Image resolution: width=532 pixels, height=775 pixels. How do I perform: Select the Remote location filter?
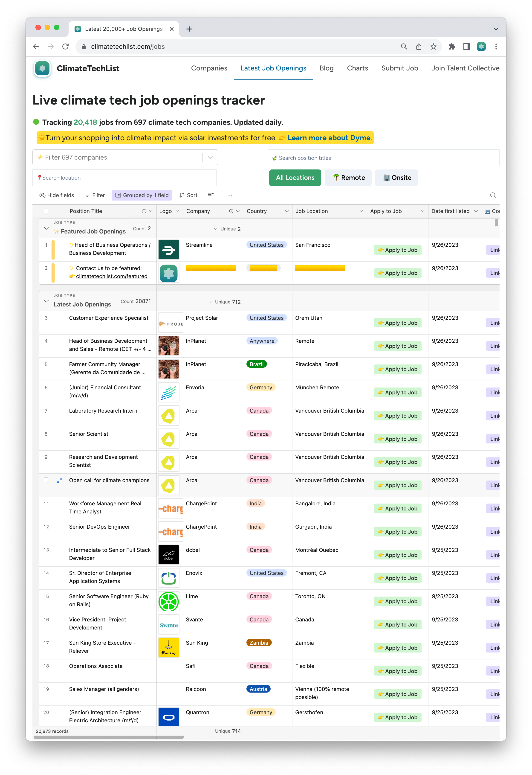[348, 178]
